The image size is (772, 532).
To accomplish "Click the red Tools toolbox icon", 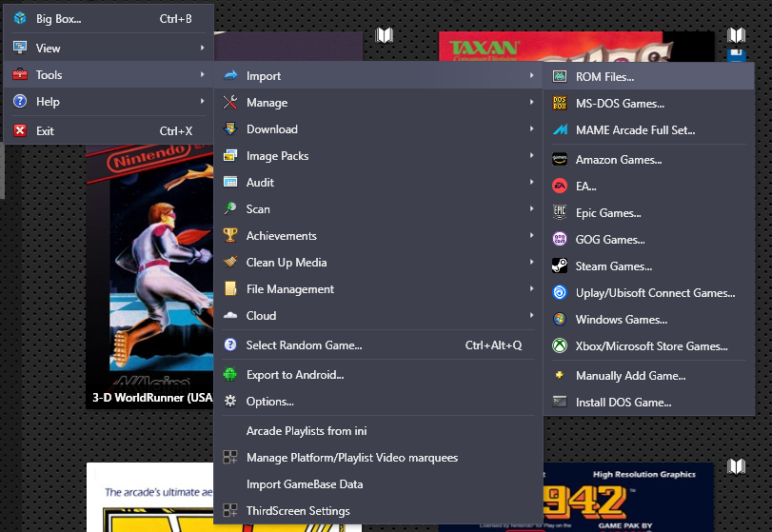I will pyautogui.click(x=20, y=74).
